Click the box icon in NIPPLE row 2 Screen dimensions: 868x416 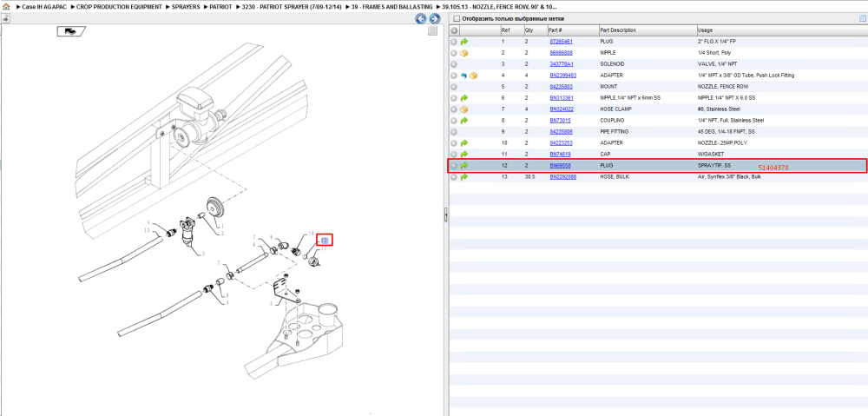[x=464, y=53]
